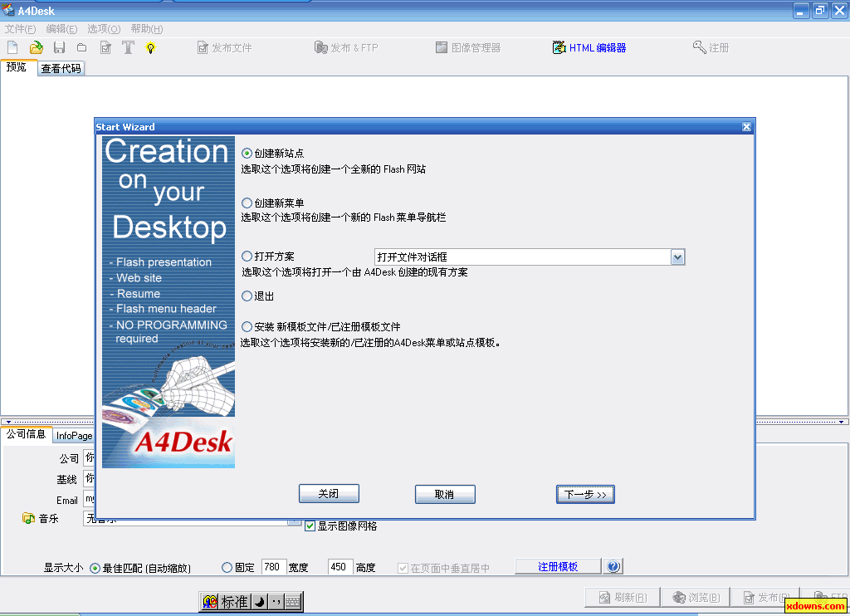Select 最佳匹配 (自动缩放) display size option
The image size is (850, 616).
[95, 569]
